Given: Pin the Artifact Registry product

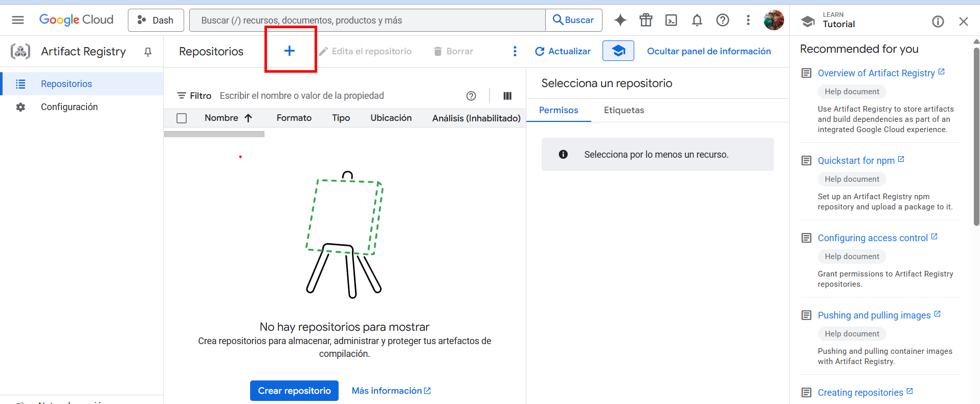Looking at the screenshot, I should (x=148, y=52).
